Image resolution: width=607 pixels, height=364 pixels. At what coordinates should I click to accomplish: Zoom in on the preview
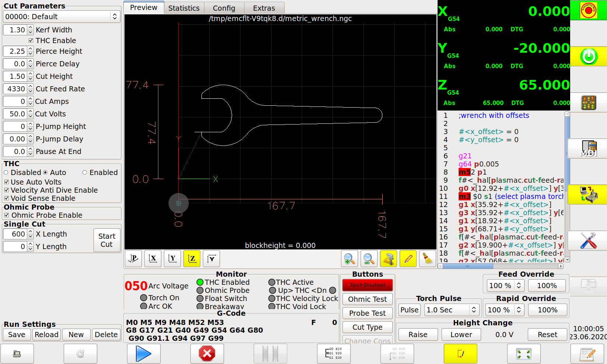(350, 259)
